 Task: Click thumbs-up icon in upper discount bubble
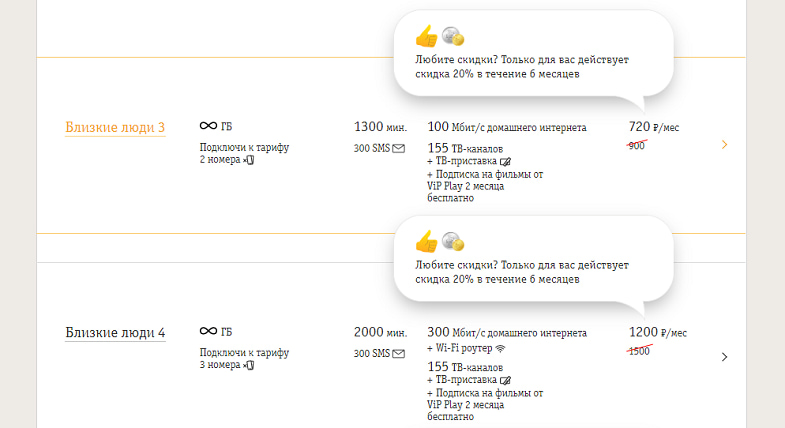(427, 36)
